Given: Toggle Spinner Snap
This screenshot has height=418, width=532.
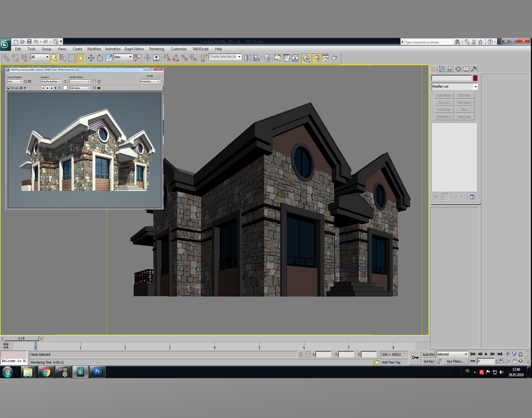Looking at the screenshot, I should pos(193,58).
